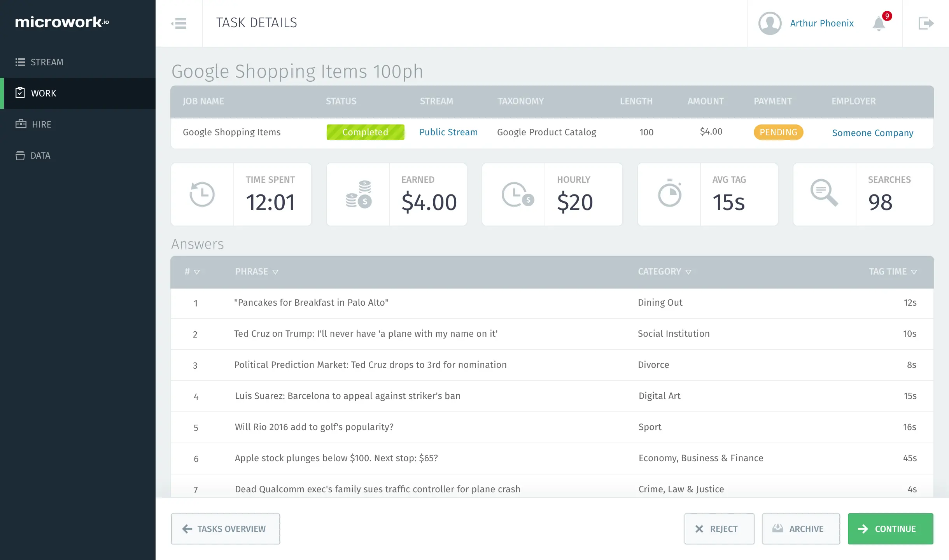Click the Avg Tag stopwatch icon
Screen dimensions: 949x560
click(x=670, y=193)
